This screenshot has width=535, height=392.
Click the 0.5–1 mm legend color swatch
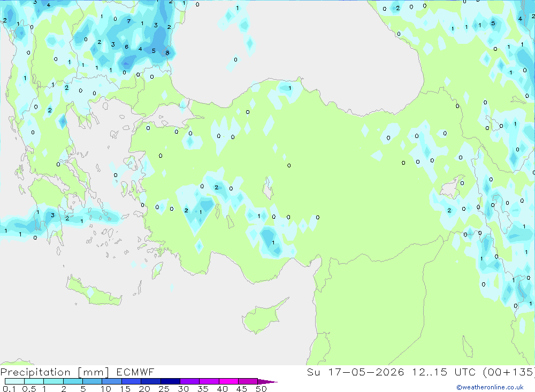pos(34,381)
